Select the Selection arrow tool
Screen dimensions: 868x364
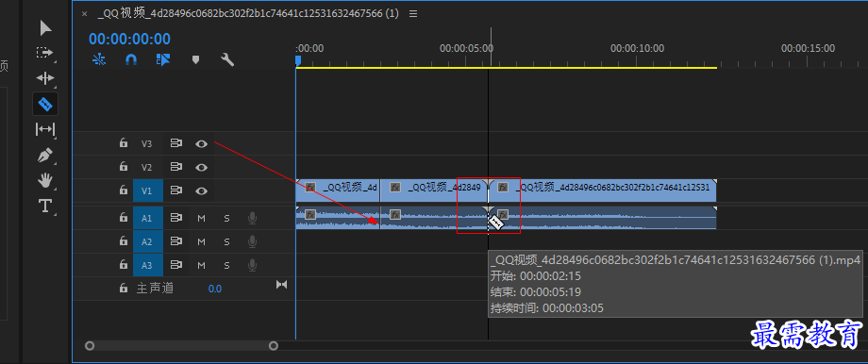(x=45, y=27)
